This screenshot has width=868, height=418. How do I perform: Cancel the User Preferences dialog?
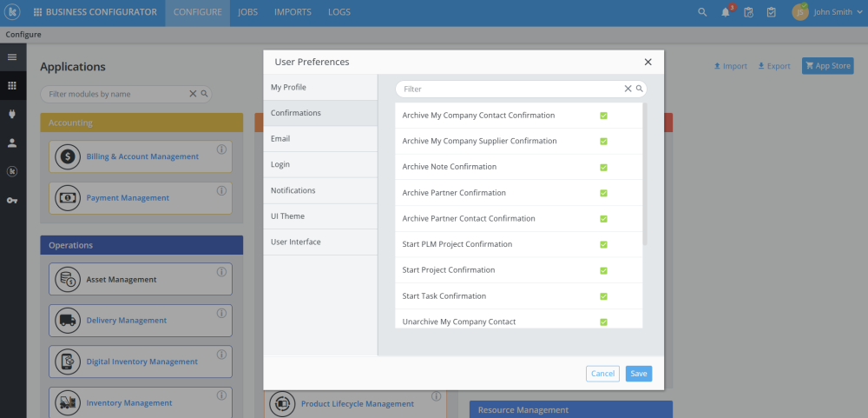[x=602, y=374]
